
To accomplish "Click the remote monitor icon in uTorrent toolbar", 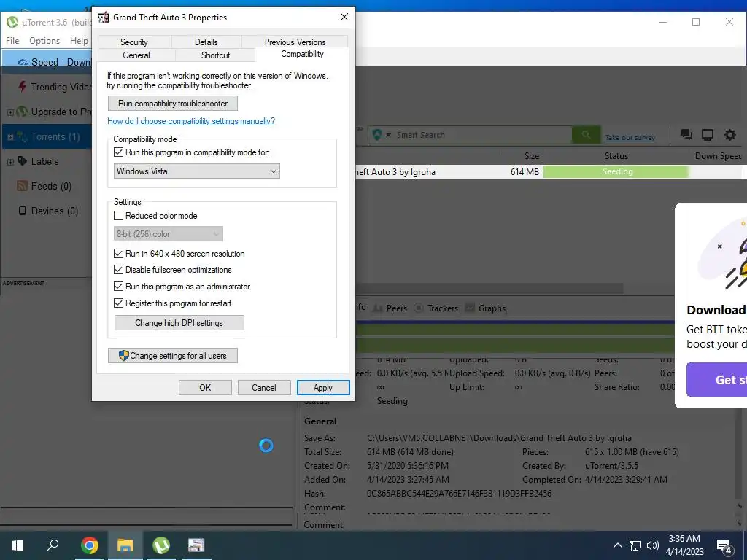I will (x=708, y=135).
